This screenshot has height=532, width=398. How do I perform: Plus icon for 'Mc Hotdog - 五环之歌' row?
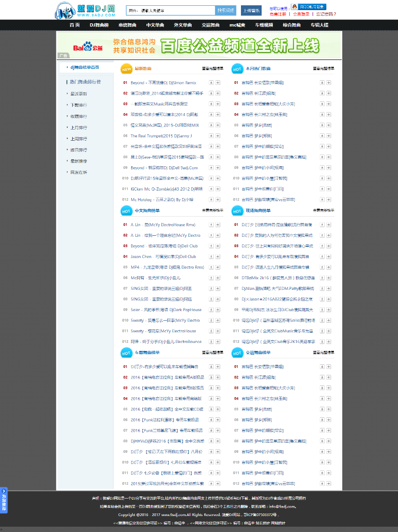(x=218, y=200)
